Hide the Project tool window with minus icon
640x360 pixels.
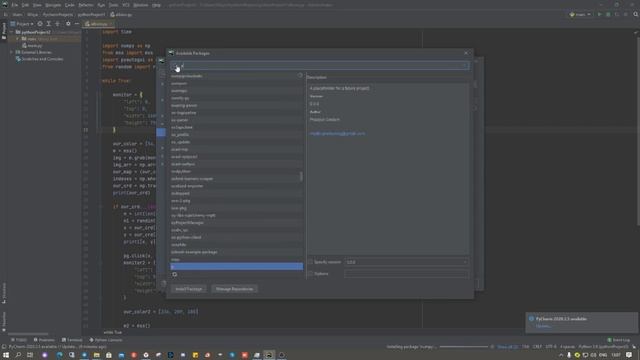pos(77,24)
